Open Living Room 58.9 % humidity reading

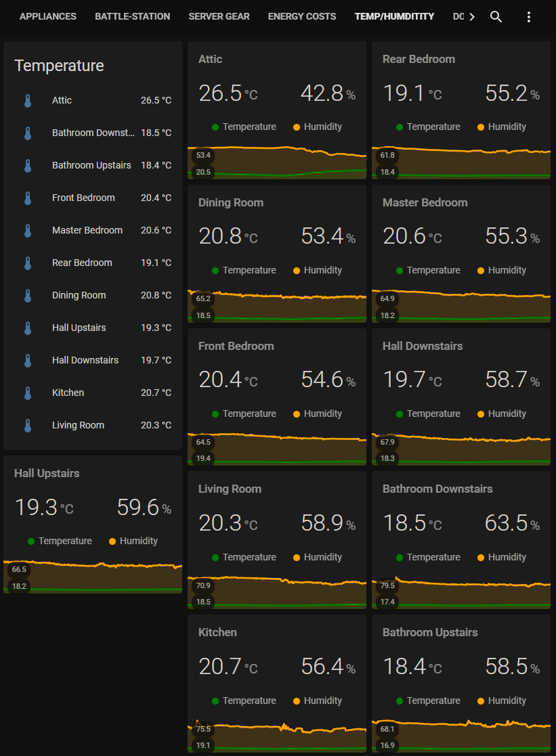coord(328,524)
